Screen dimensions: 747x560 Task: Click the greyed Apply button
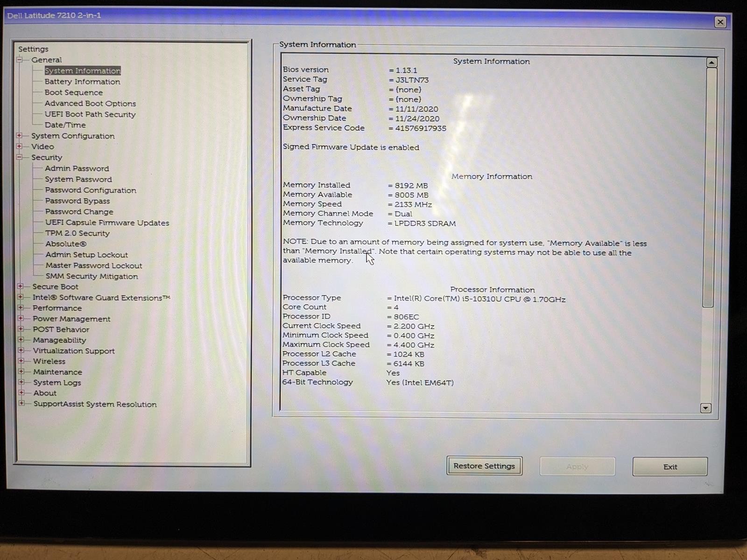(577, 466)
